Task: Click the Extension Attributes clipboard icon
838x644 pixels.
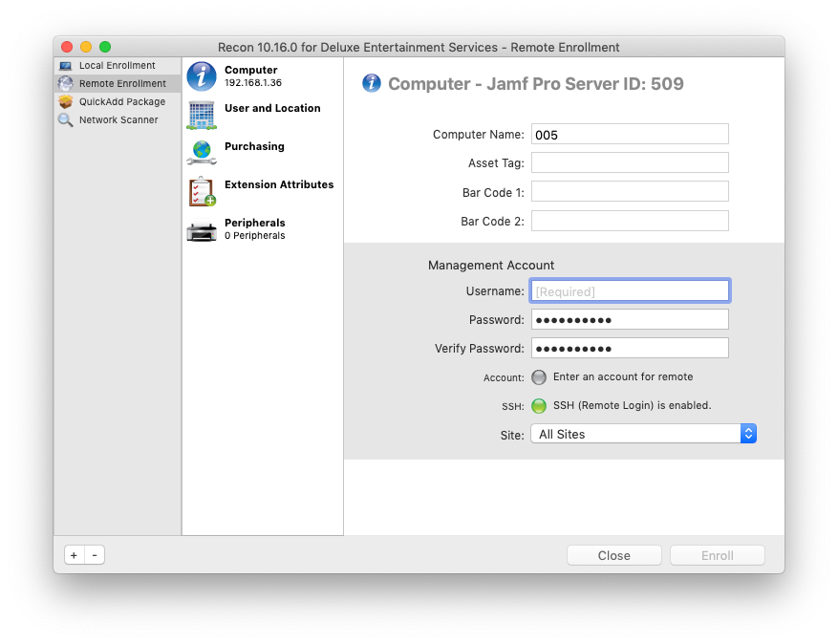Action: 202,191
